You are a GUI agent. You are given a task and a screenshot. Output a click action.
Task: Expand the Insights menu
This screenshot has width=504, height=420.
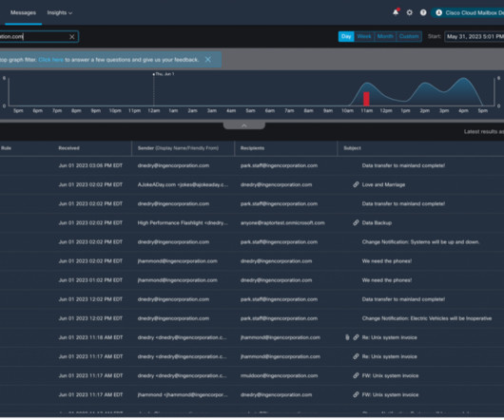click(60, 12)
